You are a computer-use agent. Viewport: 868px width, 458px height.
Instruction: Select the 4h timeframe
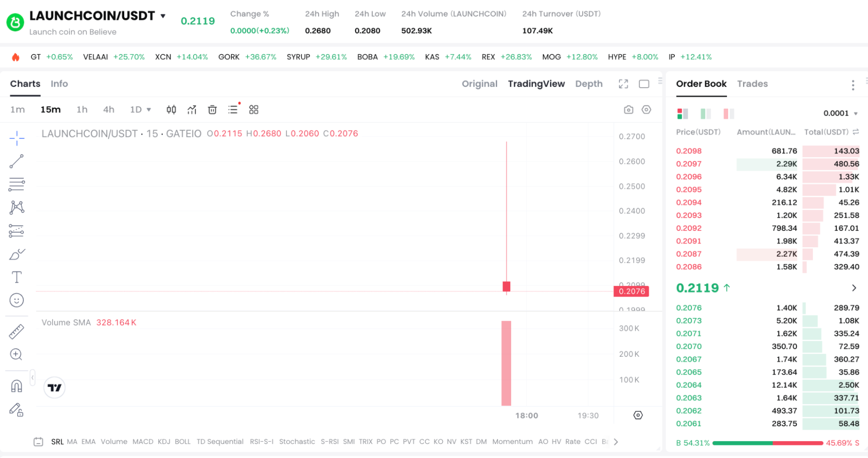pos(109,110)
